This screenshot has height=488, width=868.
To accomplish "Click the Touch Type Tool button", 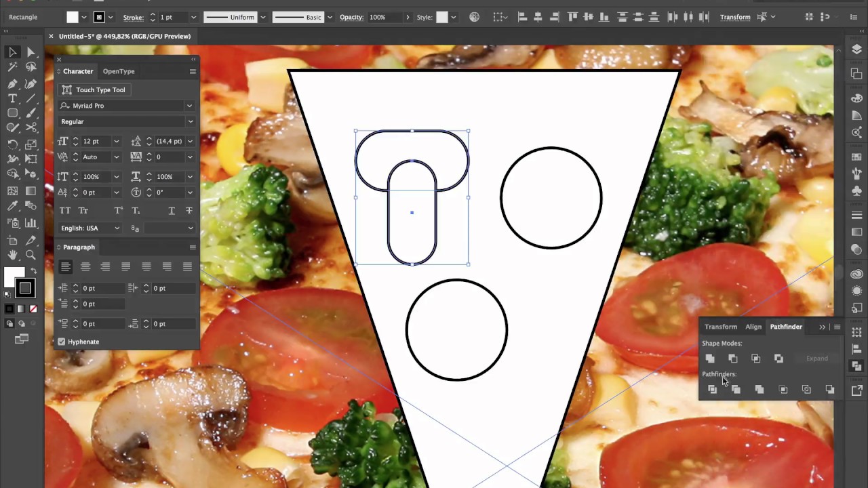I will [94, 89].
